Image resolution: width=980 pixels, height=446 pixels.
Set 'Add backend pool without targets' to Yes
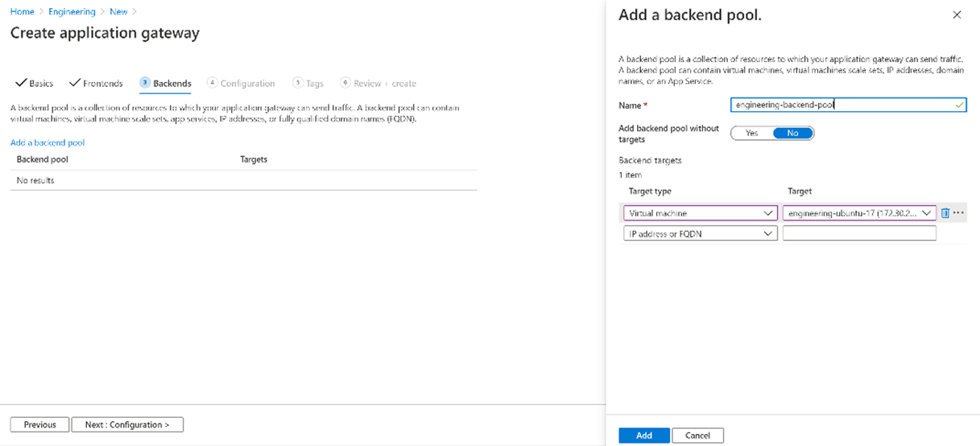(x=751, y=134)
